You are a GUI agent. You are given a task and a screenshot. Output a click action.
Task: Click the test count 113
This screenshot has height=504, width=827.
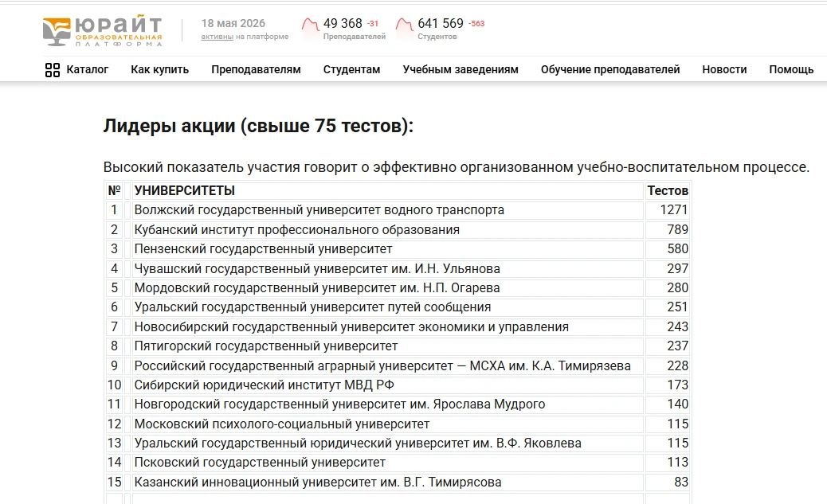[678, 463]
